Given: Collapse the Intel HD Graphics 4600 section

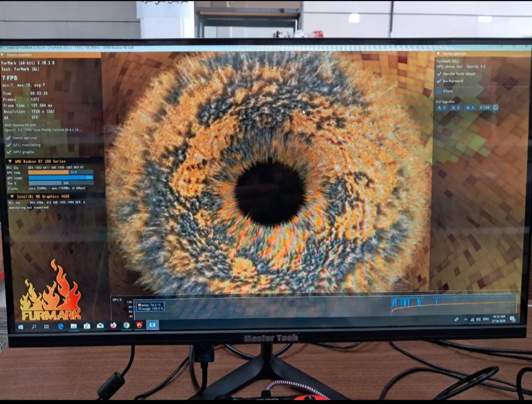Looking at the screenshot, I should click(12, 197).
